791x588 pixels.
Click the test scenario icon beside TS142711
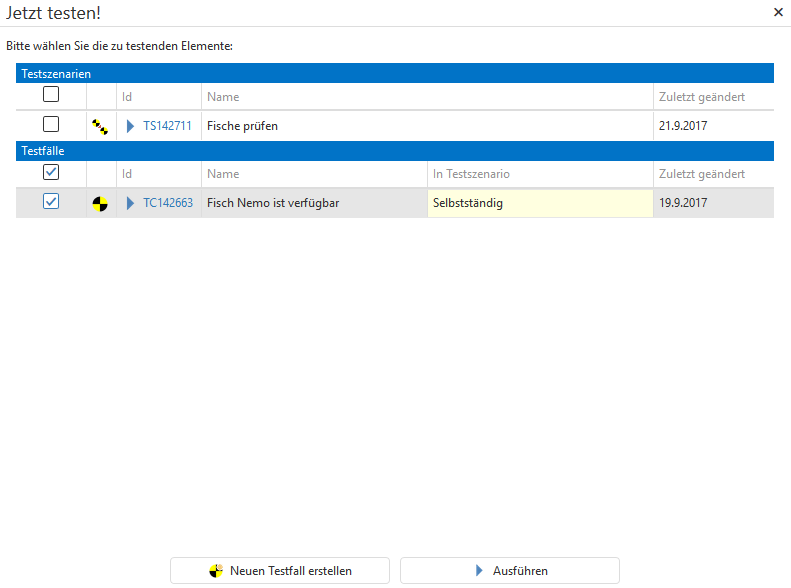tap(100, 126)
